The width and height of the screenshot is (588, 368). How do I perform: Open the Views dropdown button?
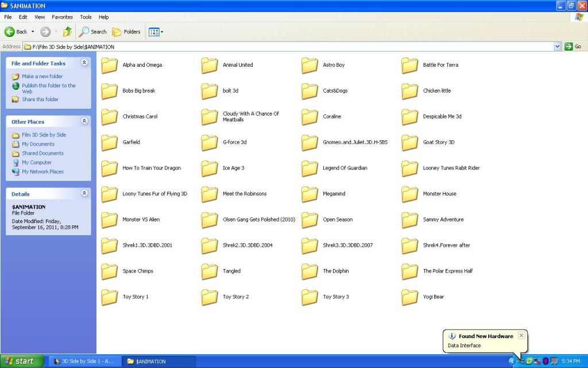pos(156,32)
